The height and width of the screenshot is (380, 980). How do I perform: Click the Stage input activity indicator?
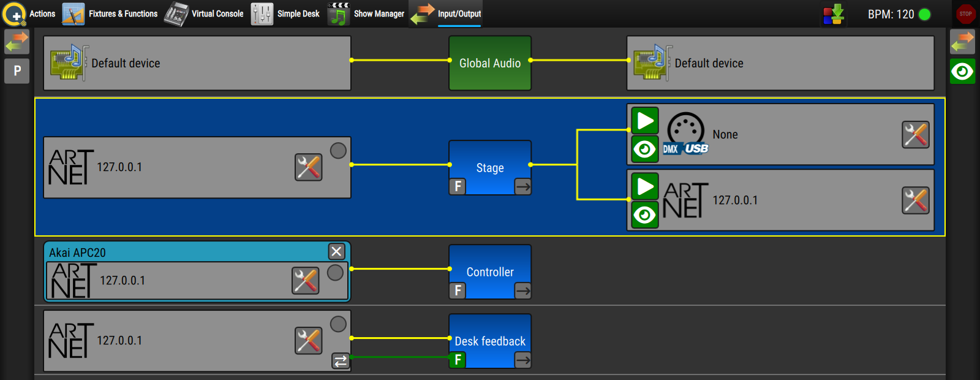point(338,151)
